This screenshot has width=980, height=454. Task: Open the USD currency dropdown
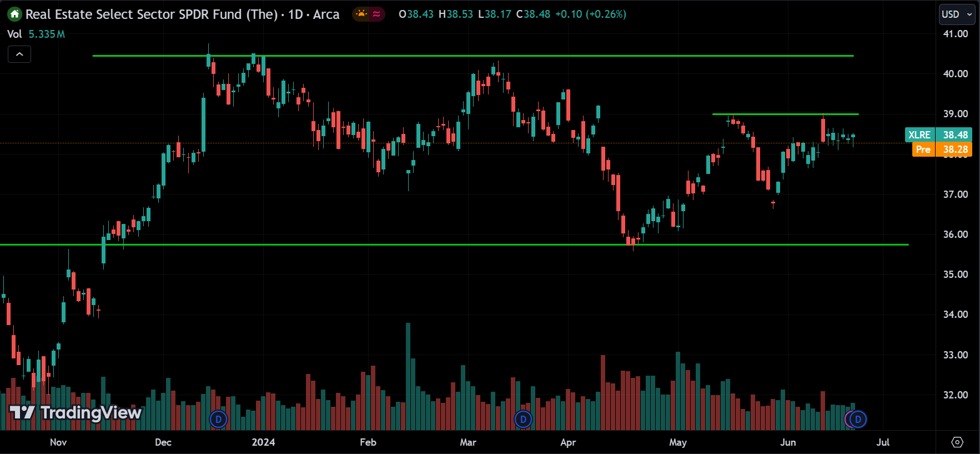957,14
